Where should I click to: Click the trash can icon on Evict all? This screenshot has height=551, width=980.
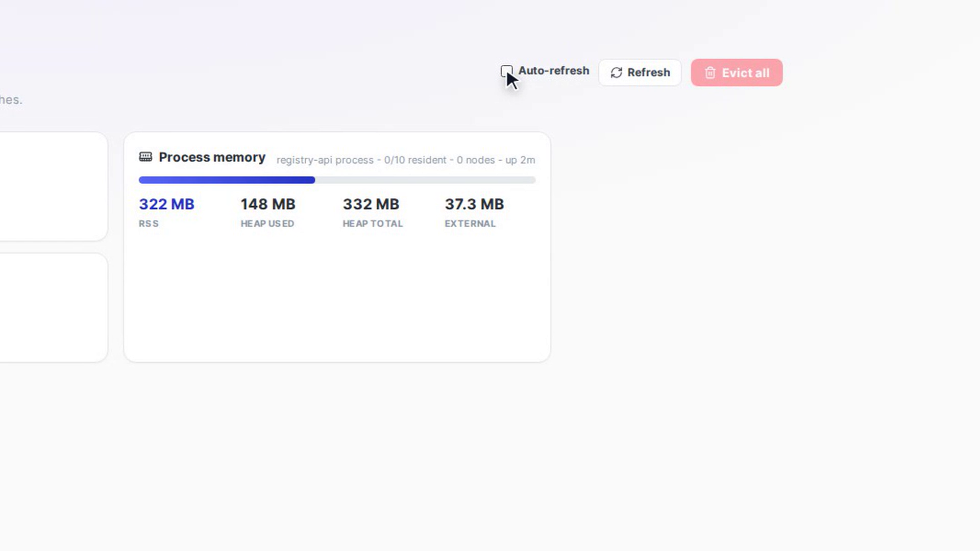pyautogui.click(x=710, y=73)
